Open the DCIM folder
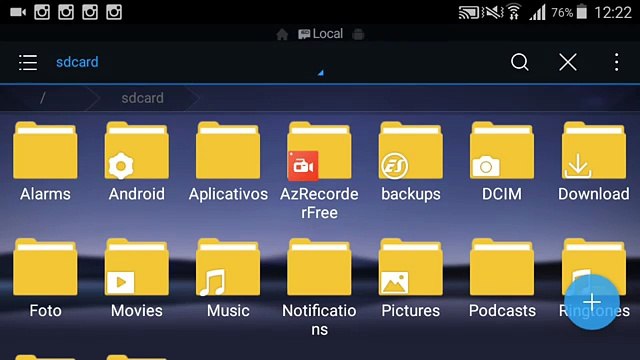 tap(502, 162)
